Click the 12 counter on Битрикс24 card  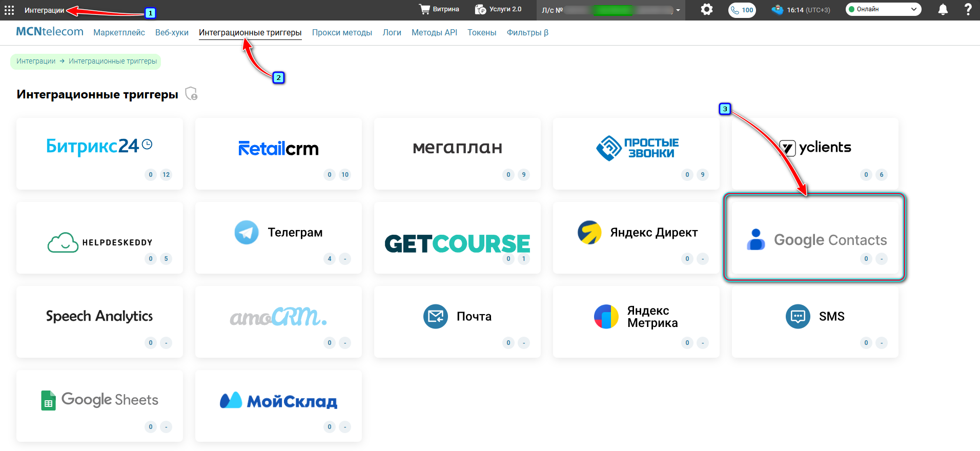pos(166,175)
